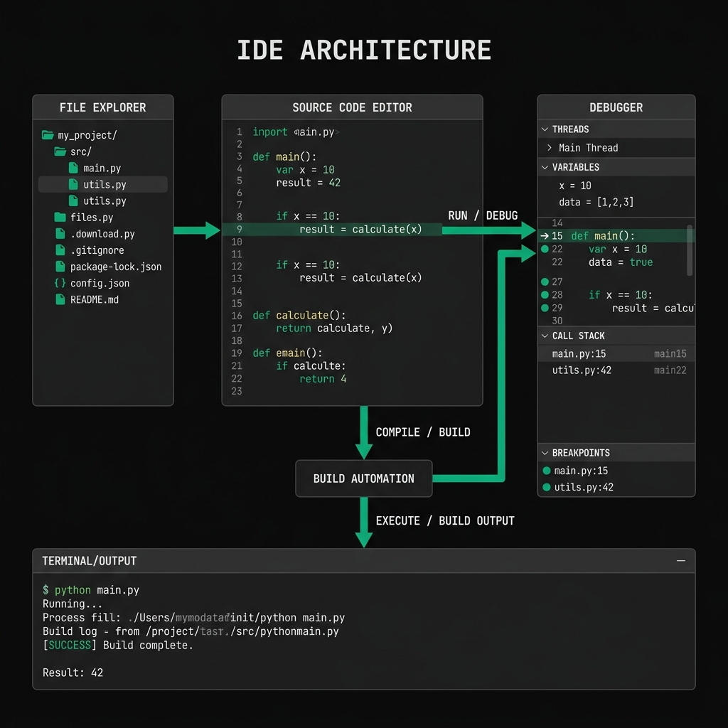The width and height of the screenshot is (728, 728).
Task: Collapse the BREAKPOINTS section
Action: tap(545, 453)
